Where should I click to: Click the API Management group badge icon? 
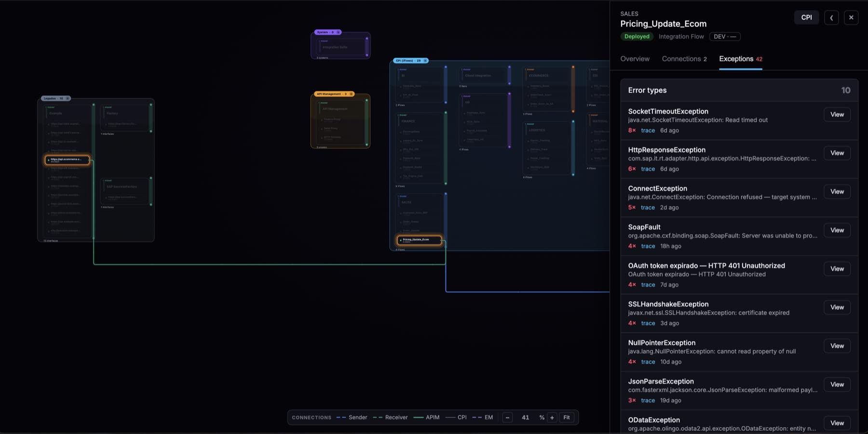[351, 94]
